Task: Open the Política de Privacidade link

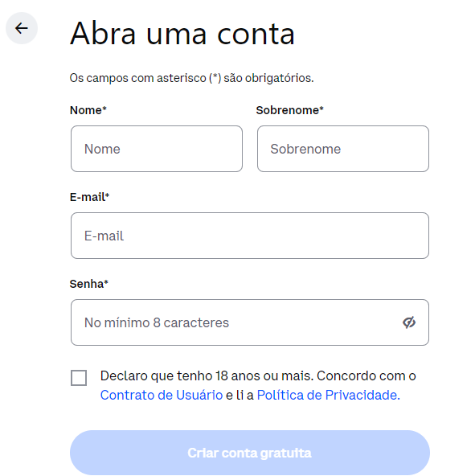Action: (329, 395)
